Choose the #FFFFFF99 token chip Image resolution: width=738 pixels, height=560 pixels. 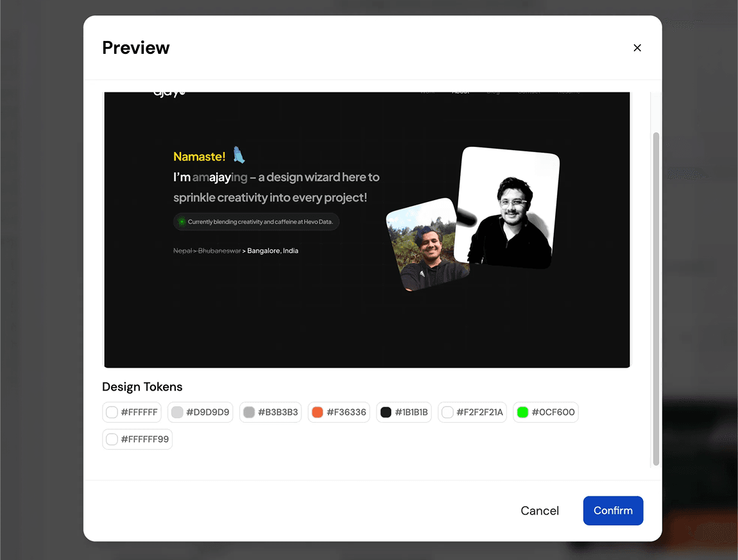pyautogui.click(x=137, y=439)
